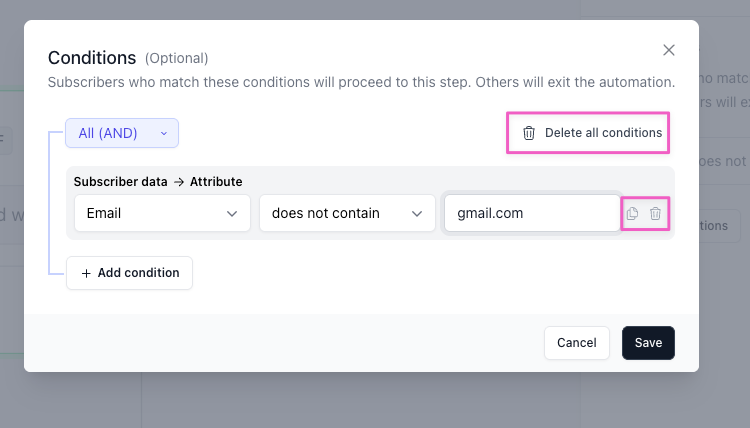Viewport: 750px width, 428px height.
Task: Click the chevron arrow in the Email field
Action: click(232, 213)
